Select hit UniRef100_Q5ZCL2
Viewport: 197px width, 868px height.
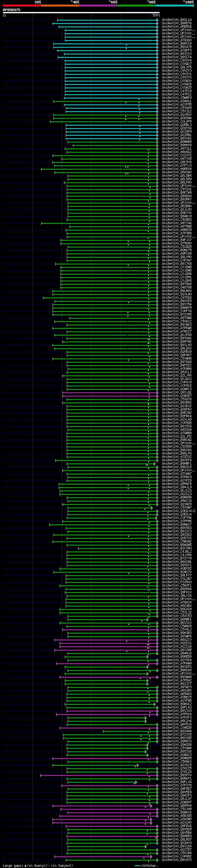[x=177, y=372]
